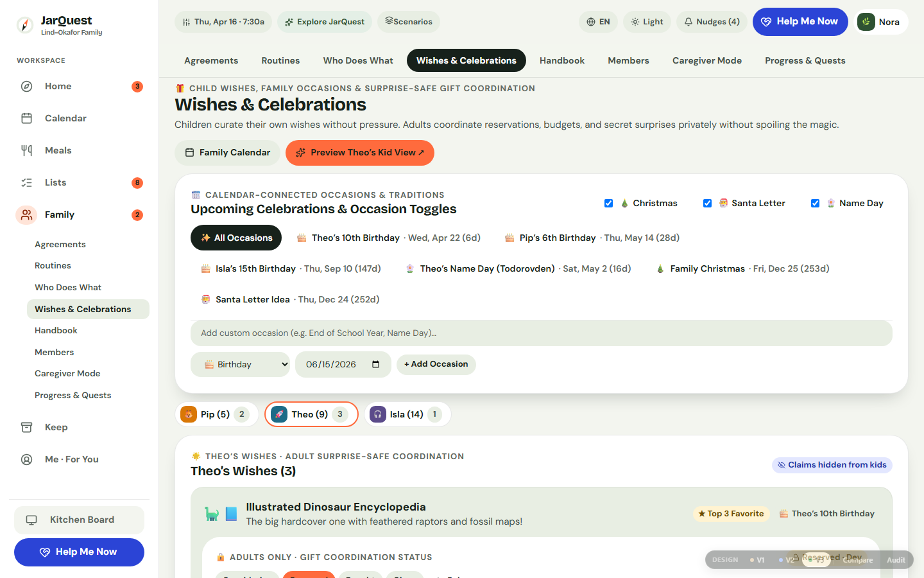Select the Pip (5) child chip
This screenshot has width=924, height=578.
click(x=216, y=414)
